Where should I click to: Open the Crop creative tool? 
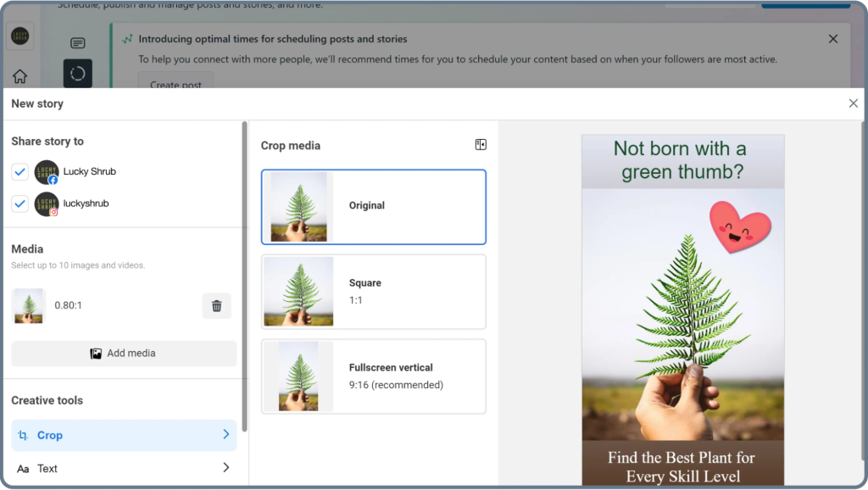pyautogui.click(x=124, y=435)
